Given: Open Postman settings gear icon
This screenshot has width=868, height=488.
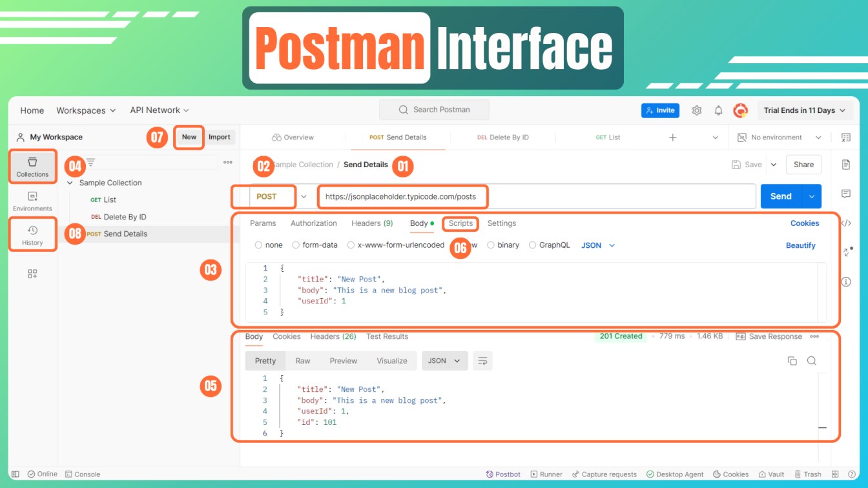Looking at the screenshot, I should point(696,110).
